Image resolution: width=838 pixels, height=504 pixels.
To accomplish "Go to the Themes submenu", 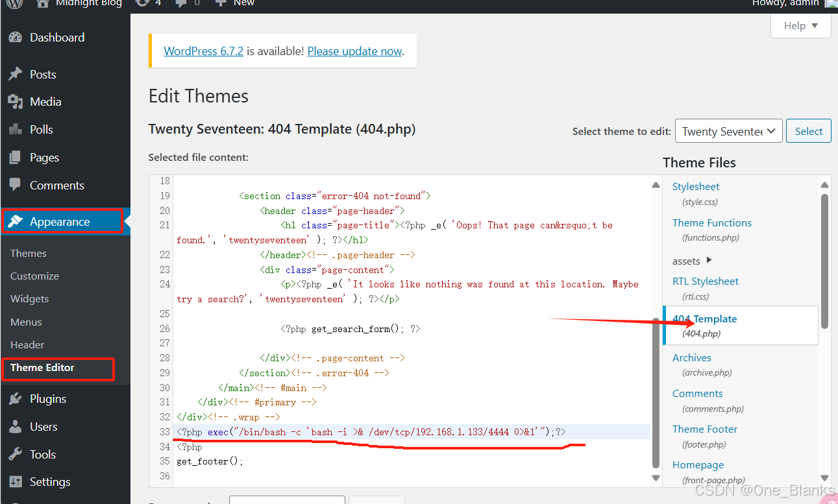I will coord(29,254).
